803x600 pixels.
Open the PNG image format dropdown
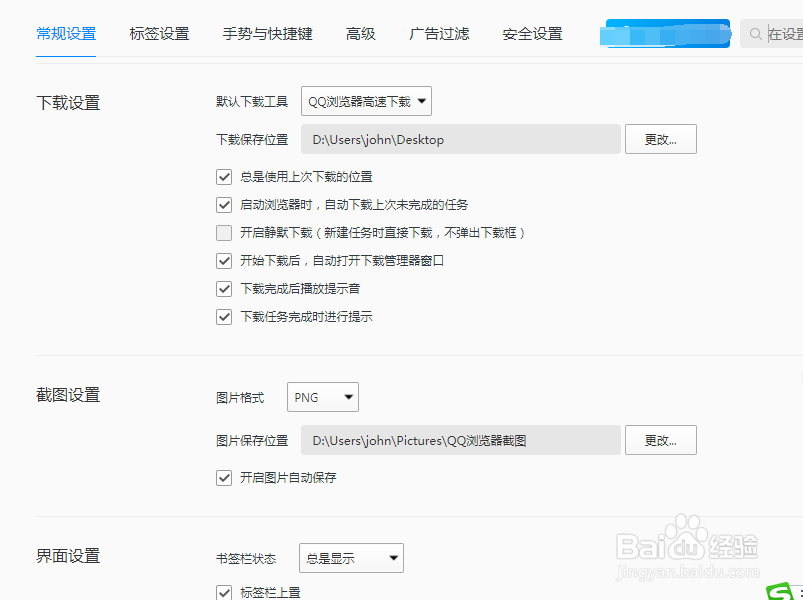click(322, 397)
